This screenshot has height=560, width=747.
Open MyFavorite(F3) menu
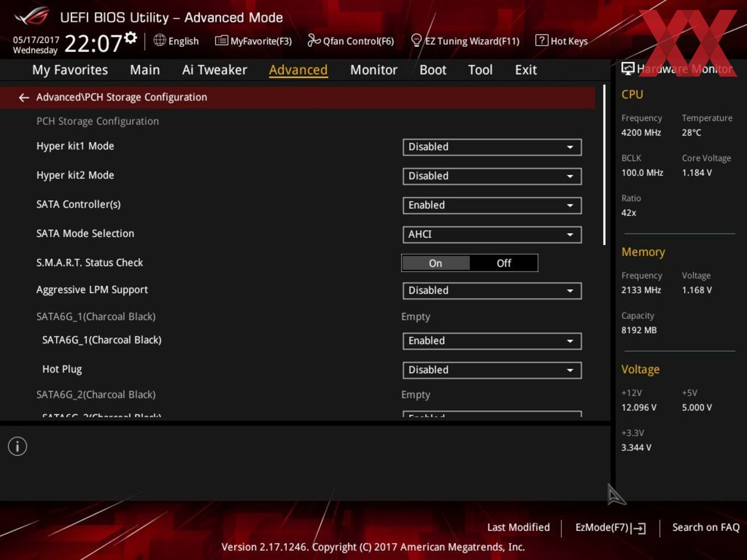pos(253,41)
